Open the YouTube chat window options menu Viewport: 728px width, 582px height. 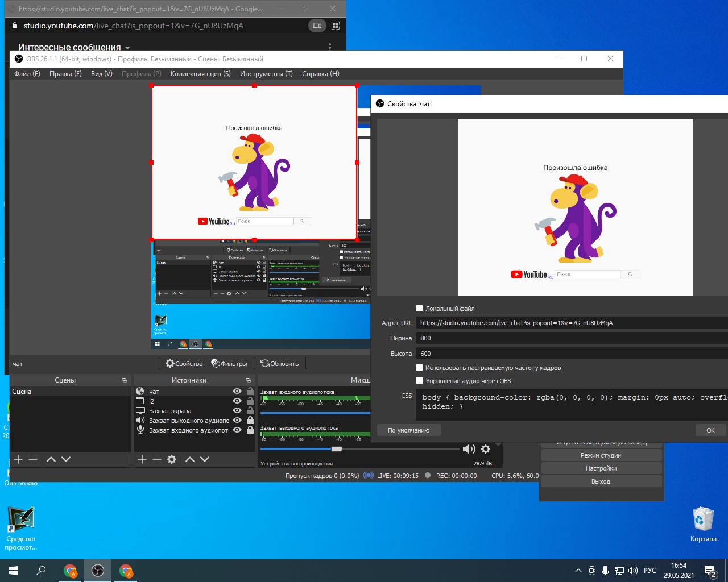330,47
